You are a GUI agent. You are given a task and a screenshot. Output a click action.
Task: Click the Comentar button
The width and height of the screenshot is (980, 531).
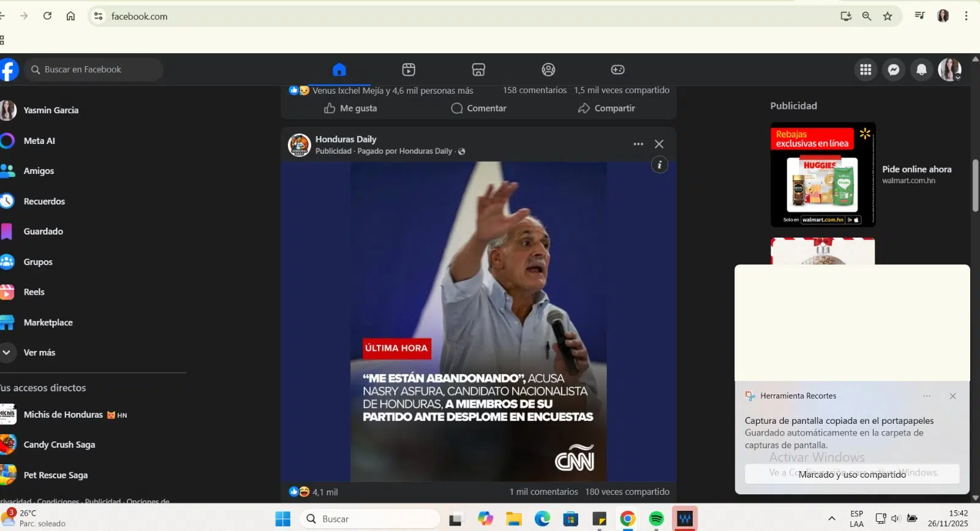pyautogui.click(x=478, y=108)
